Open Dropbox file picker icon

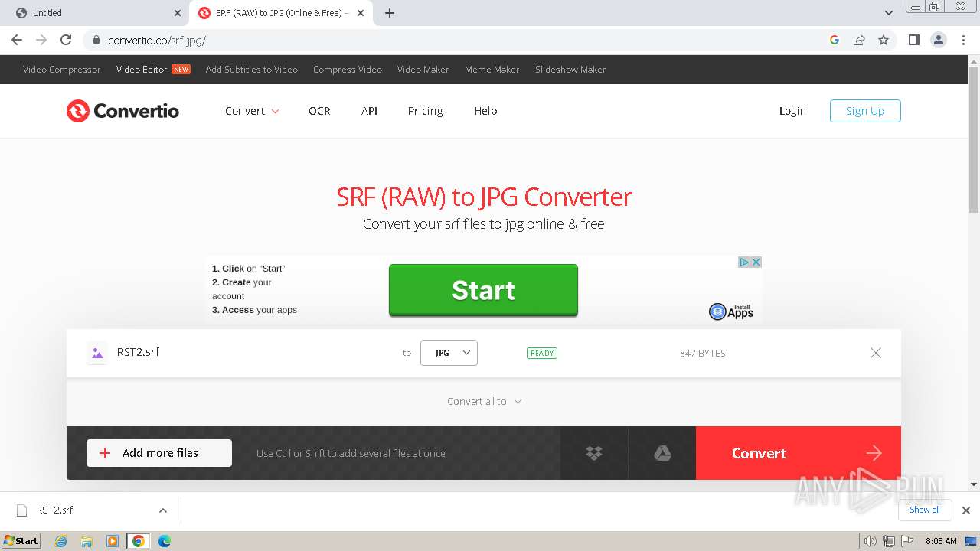coord(594,453)
